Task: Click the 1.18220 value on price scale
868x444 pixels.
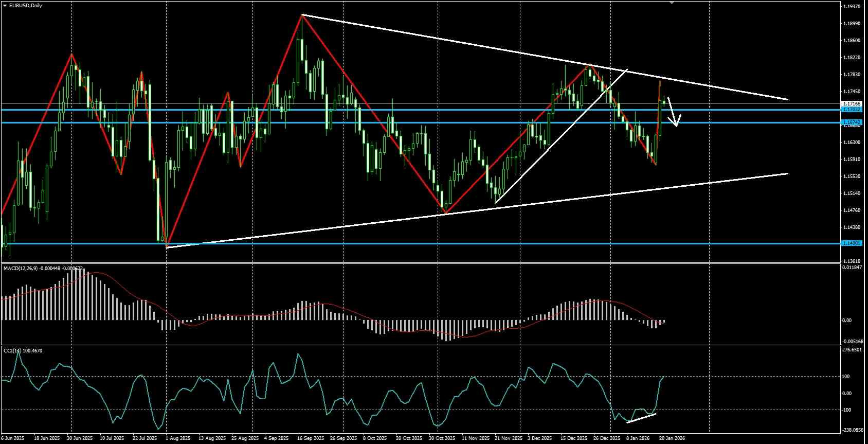Action: point(852,58)
